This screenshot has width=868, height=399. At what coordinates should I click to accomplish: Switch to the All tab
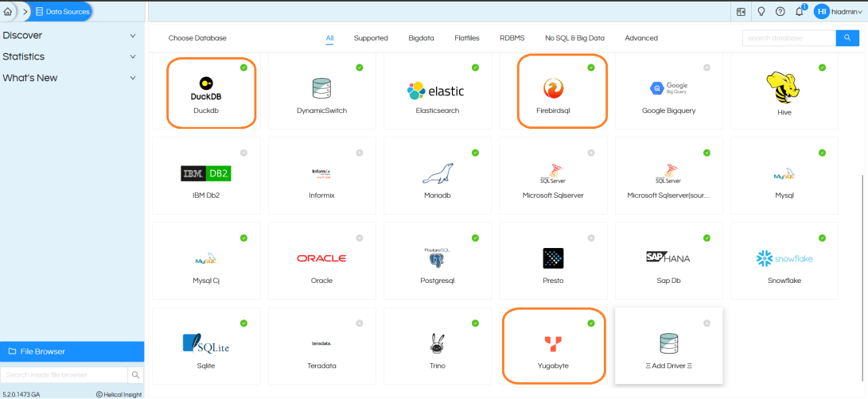pos(329,38)
